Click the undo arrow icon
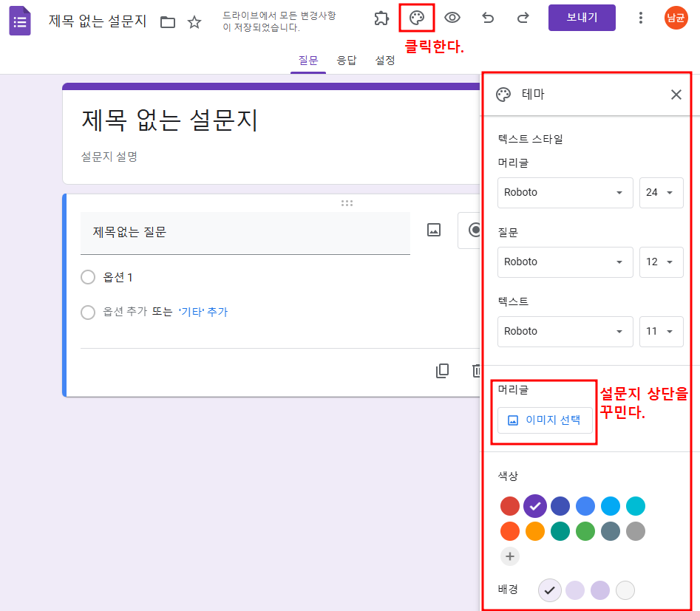This screenshot has height=611, width=700. point(487,18)
